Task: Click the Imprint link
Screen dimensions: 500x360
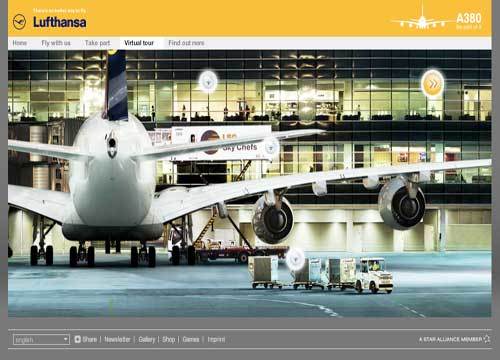Action: [x=216, y=339]
